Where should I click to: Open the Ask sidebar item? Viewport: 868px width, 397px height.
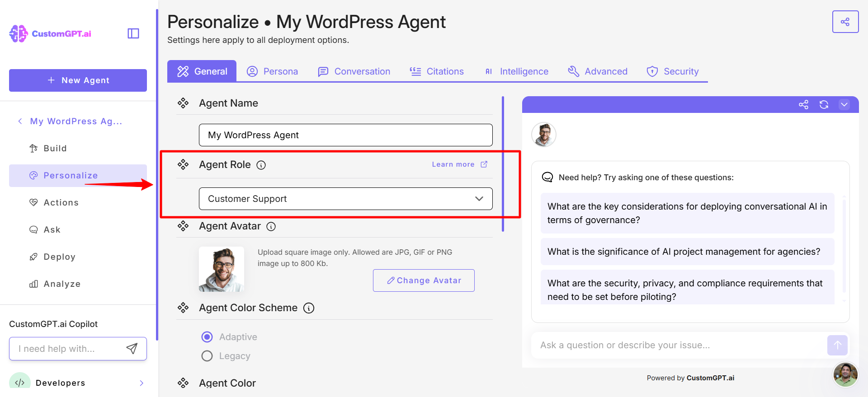click(78, 229)
